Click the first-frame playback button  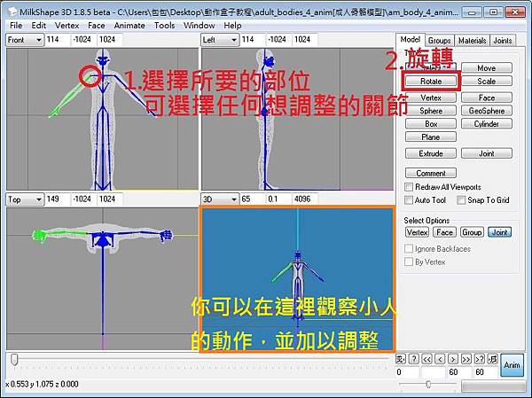tap(401, 359)
